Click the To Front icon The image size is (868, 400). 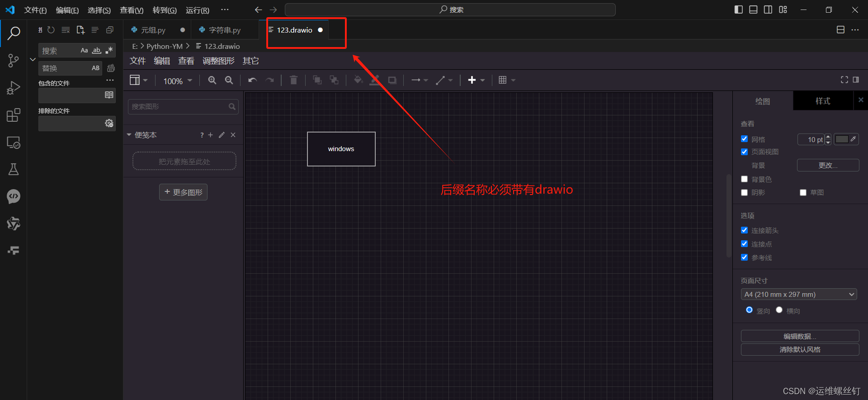click(317, 80)
